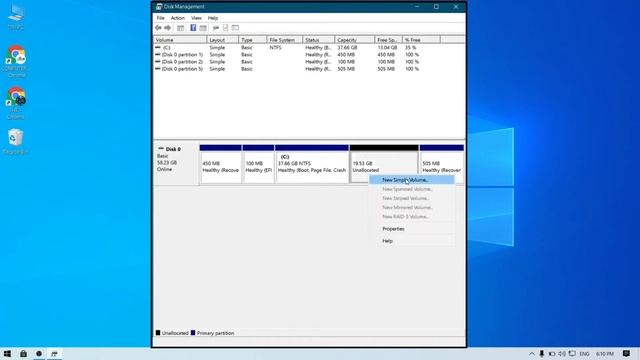Click the round dark taskbar app icon
640x360 pixels.
pyautogui.click(x=39, y=353)
